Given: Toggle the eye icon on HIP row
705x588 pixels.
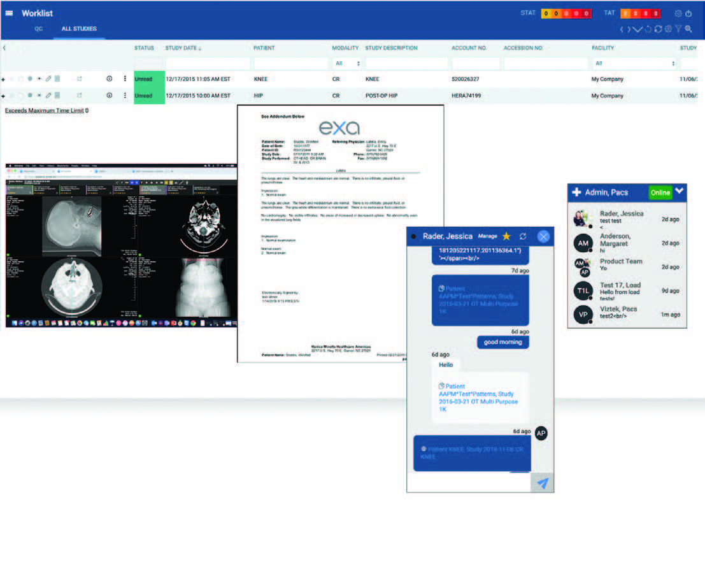Looking at the screenshot, I should click(x=39, y=96).
